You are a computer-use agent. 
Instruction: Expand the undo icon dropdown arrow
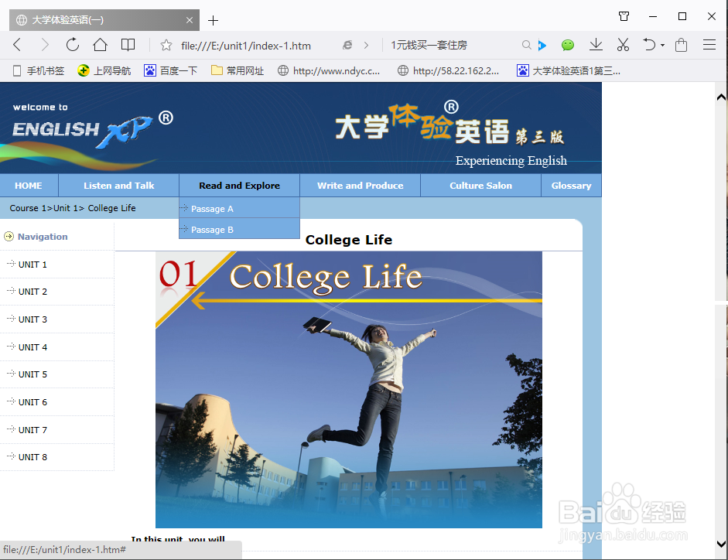[x=662, y=46]
